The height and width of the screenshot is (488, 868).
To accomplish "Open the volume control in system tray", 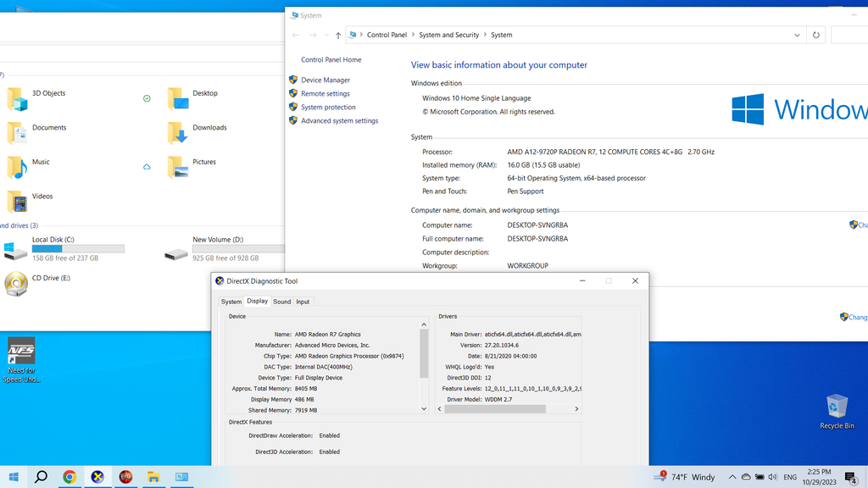I will [773, 477].
